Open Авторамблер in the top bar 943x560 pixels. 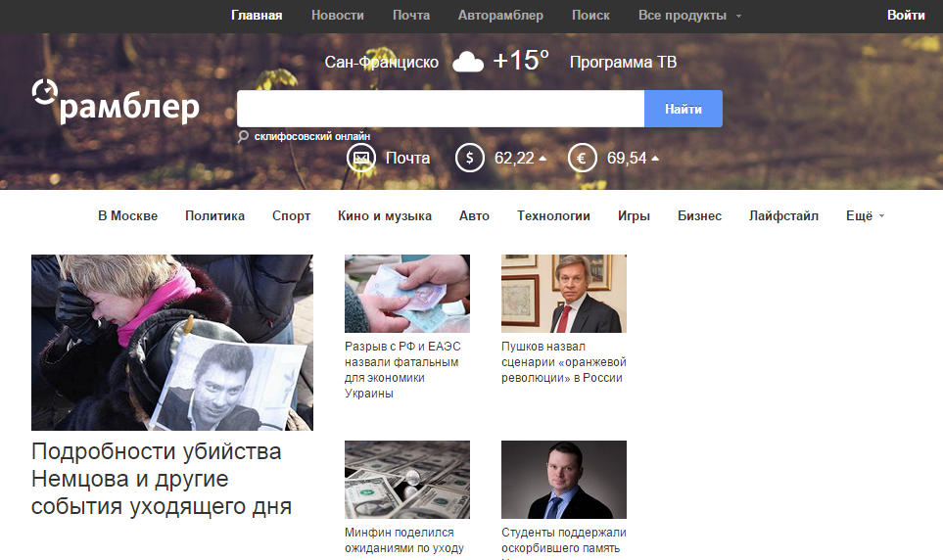click(x=500, y=16)
